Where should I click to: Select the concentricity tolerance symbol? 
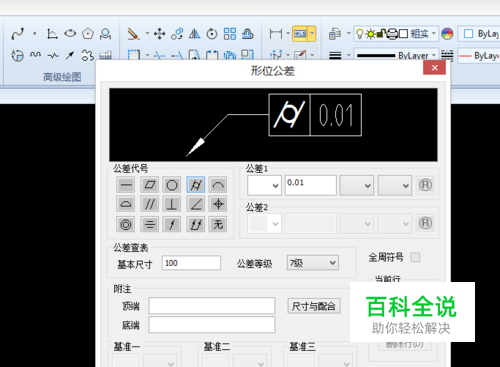pyautogui.click(x=126, y=224)
